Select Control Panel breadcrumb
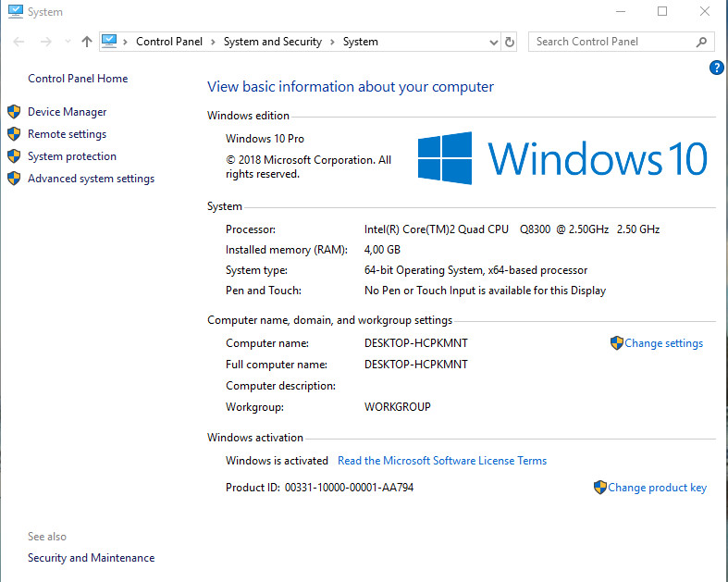This screenshot has height=582, width=728. tap(169, 42)
